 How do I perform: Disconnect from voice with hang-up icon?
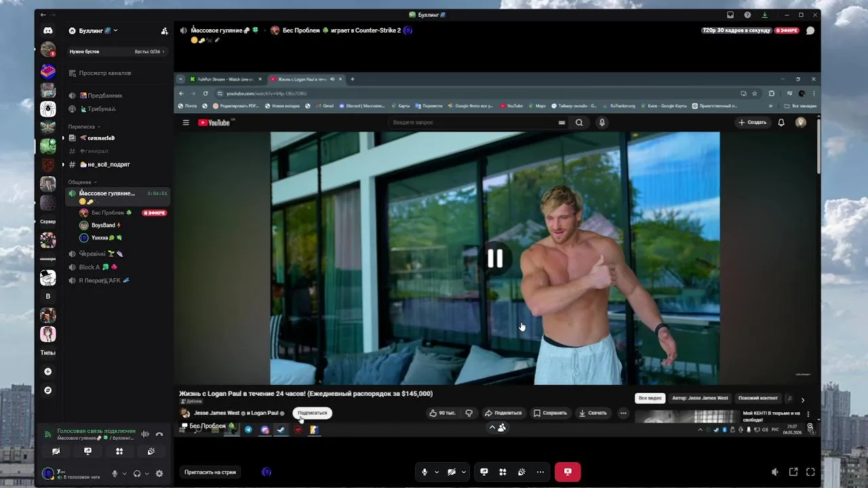[159, 434]
